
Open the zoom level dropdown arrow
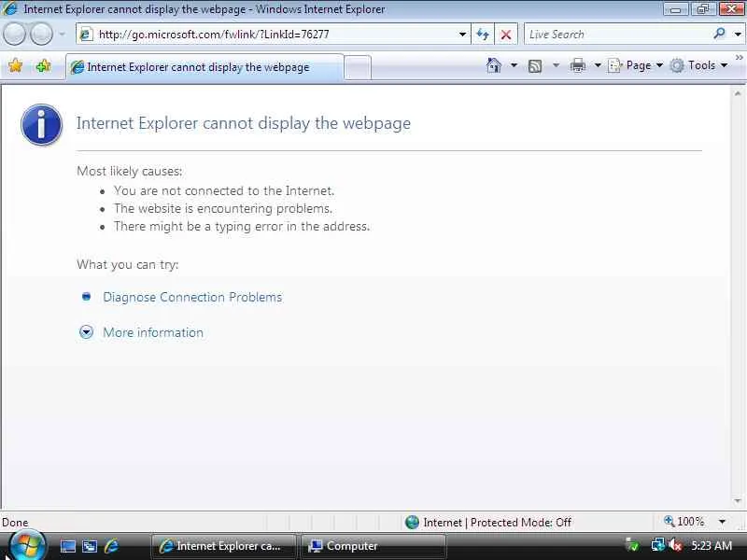coord(722,522)
